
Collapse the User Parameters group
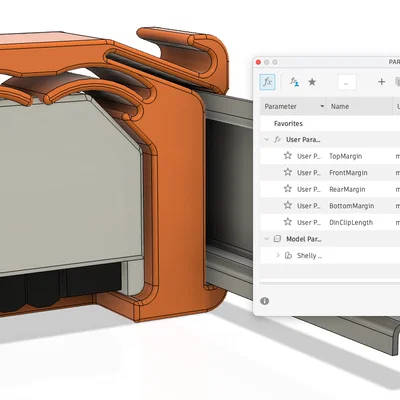pyautogui.click(x=266, y=139)
